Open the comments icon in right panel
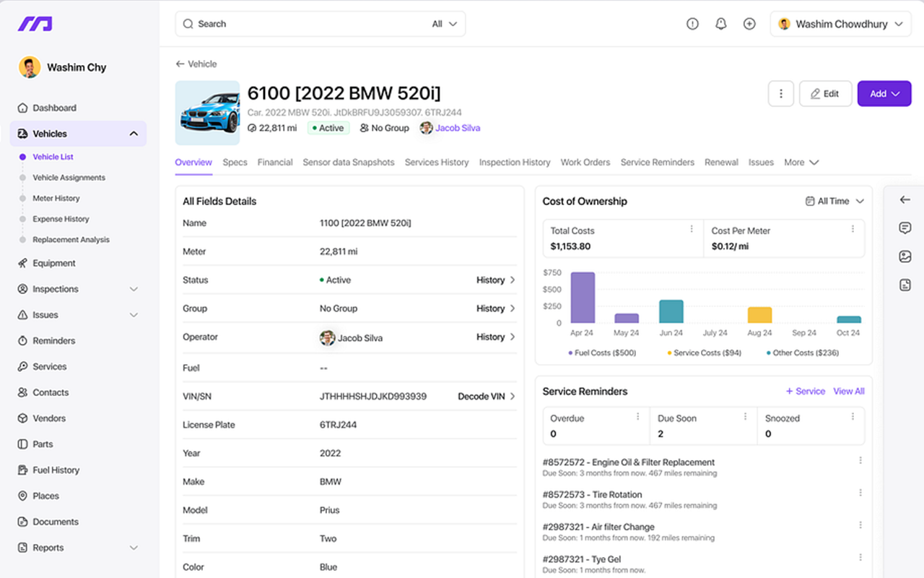Screen dimensions: 924x578 pyautogui.click(x=905, y=228)
